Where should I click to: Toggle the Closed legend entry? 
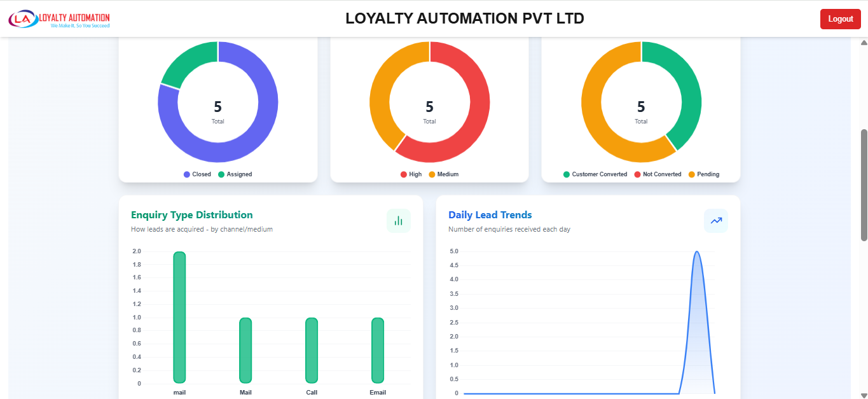tap(197, 174)
